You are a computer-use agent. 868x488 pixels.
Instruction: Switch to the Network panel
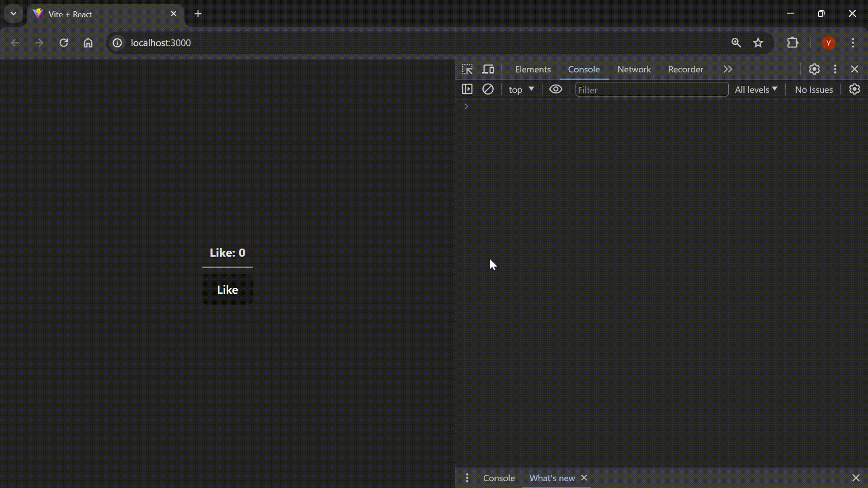click(x=633, y=69)
